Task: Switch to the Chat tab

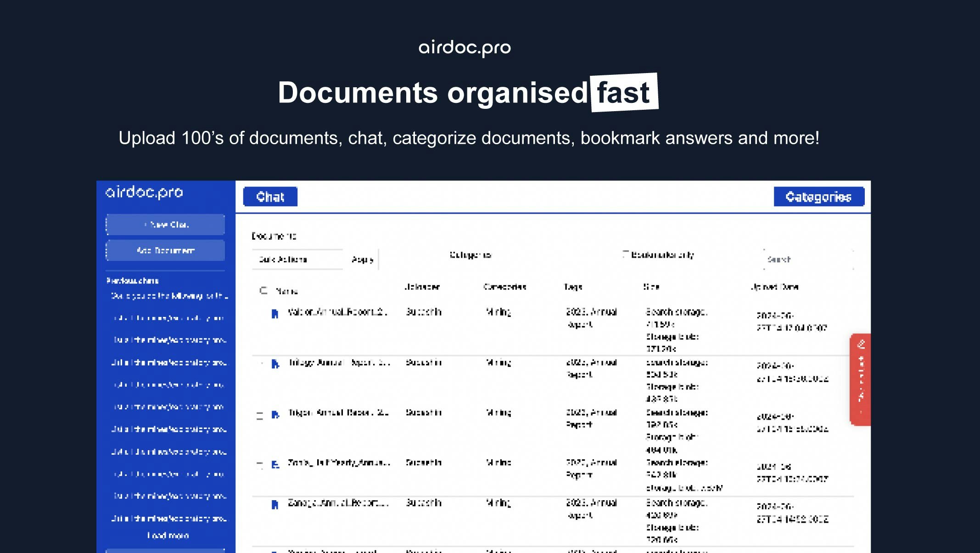Action: point(270,197)
